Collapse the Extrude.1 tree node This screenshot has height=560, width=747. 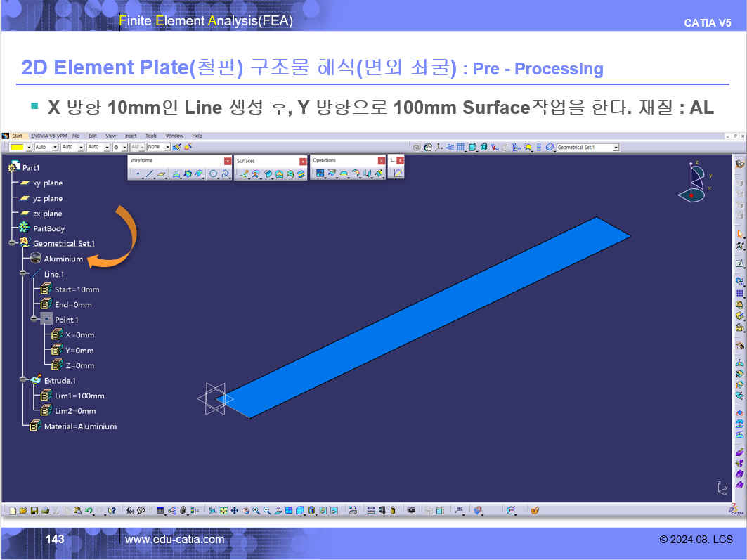point(24,380)
